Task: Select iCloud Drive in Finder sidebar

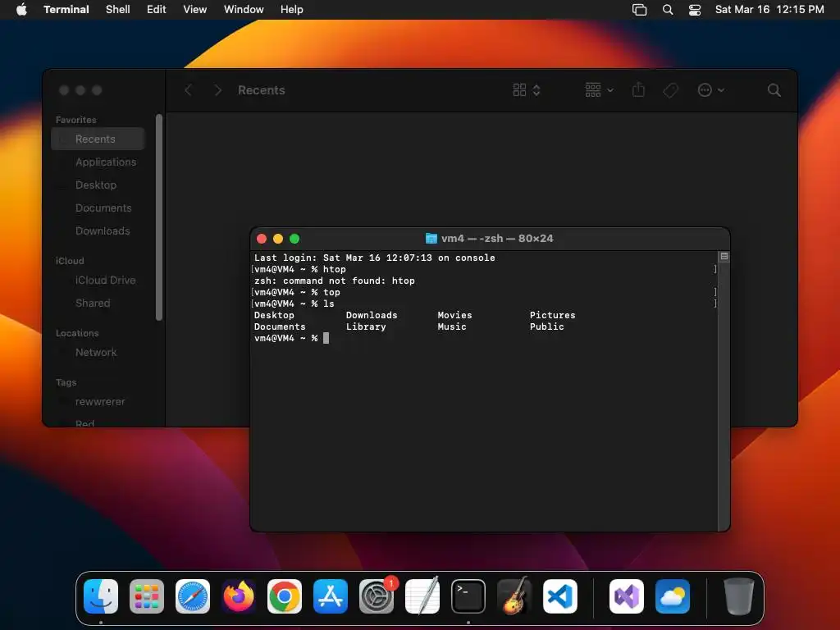Action: click(x=98, y=281)
